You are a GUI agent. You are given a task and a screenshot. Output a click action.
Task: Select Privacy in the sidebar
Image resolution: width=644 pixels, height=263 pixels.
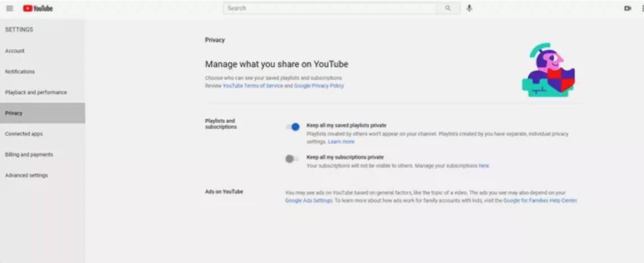point(14,114)
